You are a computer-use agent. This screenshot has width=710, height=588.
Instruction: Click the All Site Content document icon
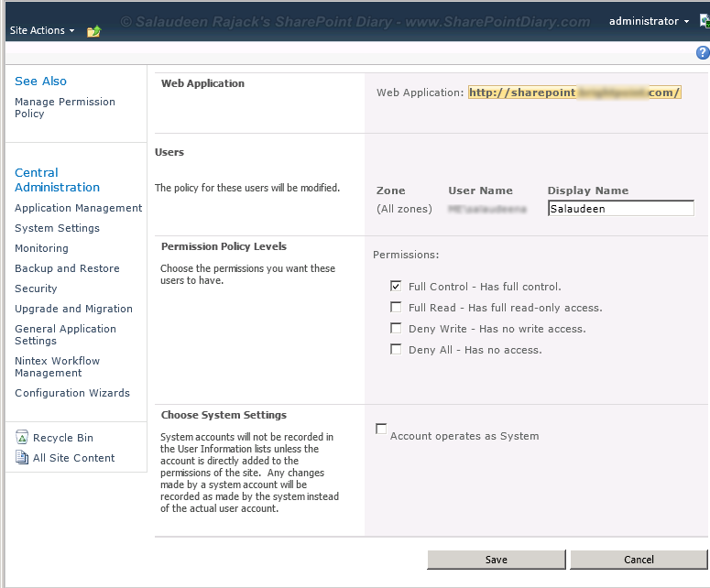pyautogui.click(x=22, y=457)
